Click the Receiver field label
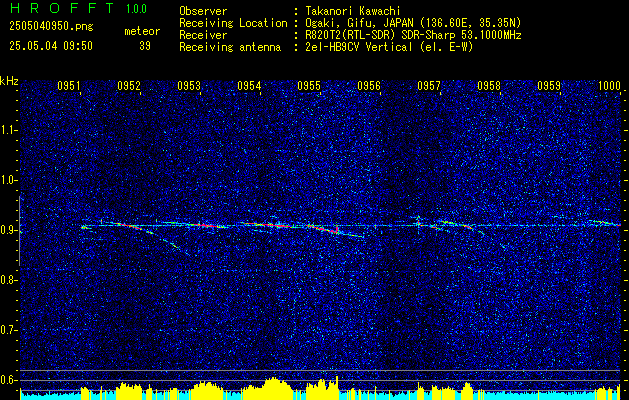The image size is (629, 400). click(x=203, y=35)
